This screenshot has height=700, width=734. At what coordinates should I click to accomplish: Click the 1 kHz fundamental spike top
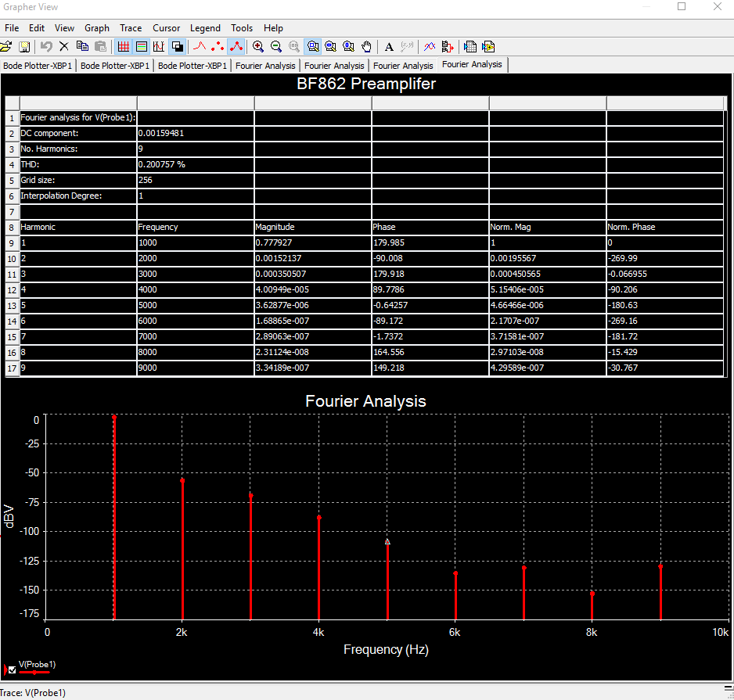coord(114,416)
